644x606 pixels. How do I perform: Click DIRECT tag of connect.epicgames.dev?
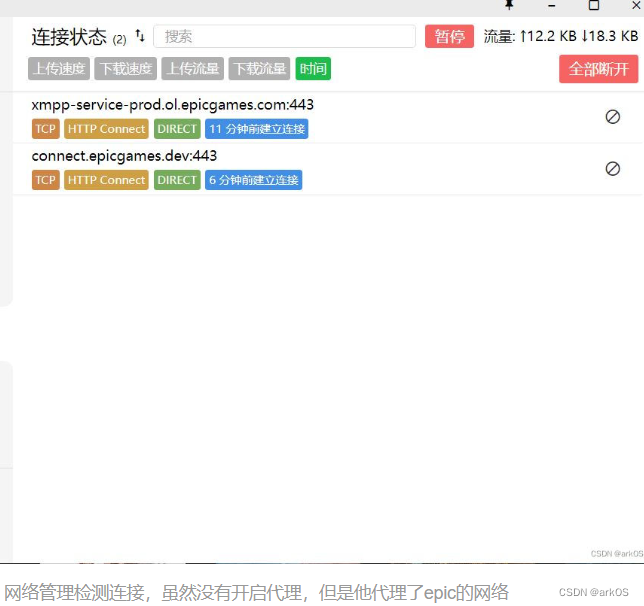coord(177,180)
